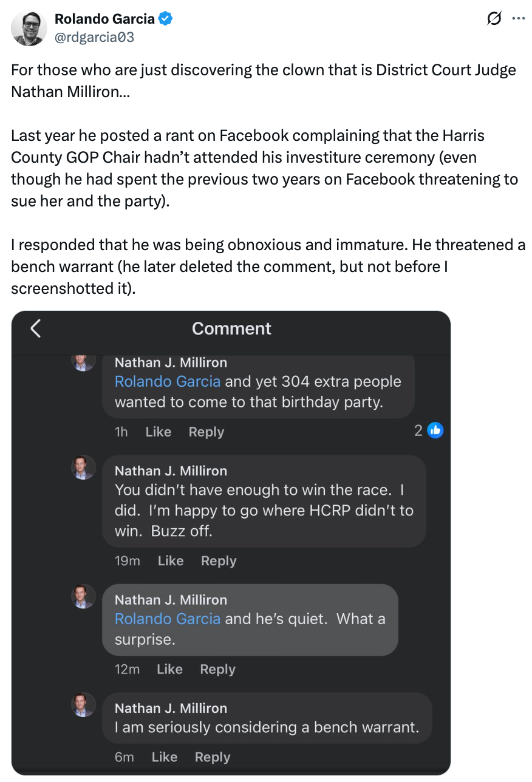532x782 pixels.
Task: Like the '304 extra people' comment
Action: [159, 432]
